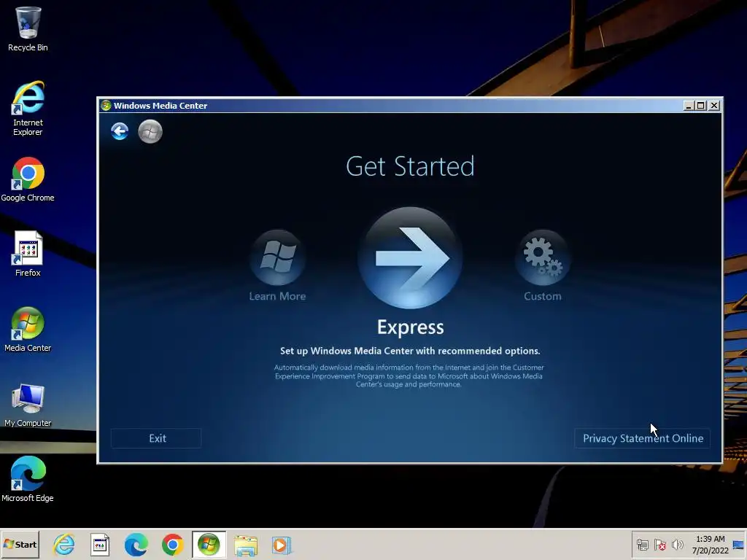Open Windows Media Player from the taskbar
This screenshot has width=747, height=560.
tap(281, 545)
